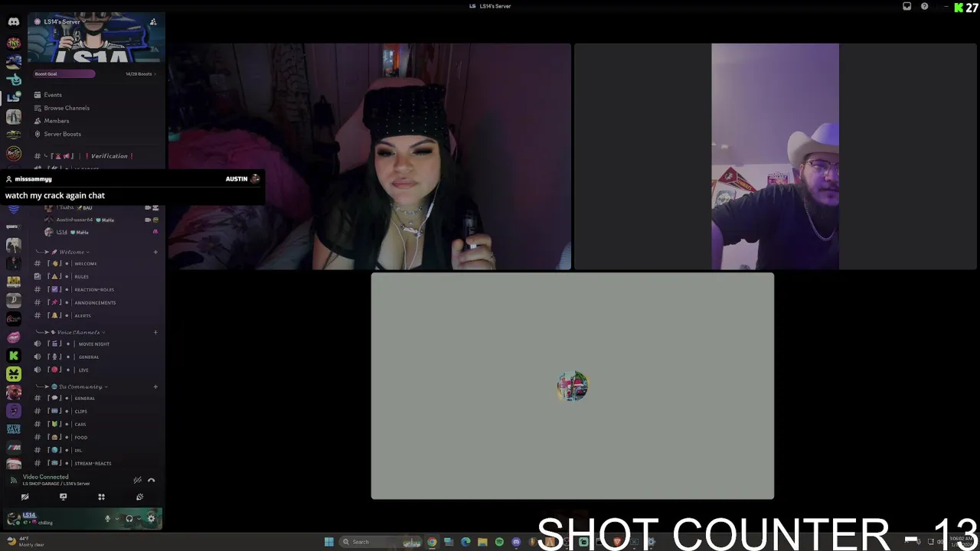Open the TNT server icon
The image size is (980, 551).
pos(14,43)
